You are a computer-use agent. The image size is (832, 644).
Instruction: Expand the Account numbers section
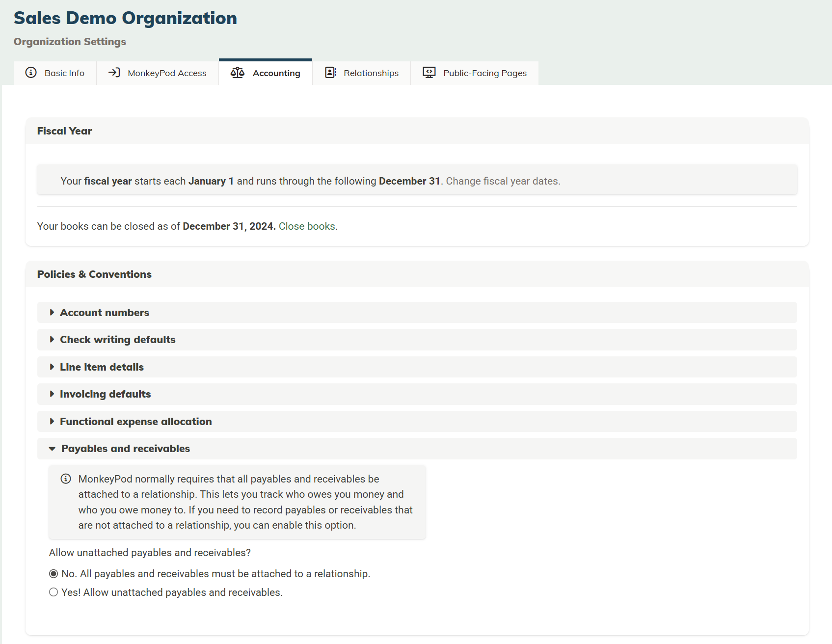[104, 313]
